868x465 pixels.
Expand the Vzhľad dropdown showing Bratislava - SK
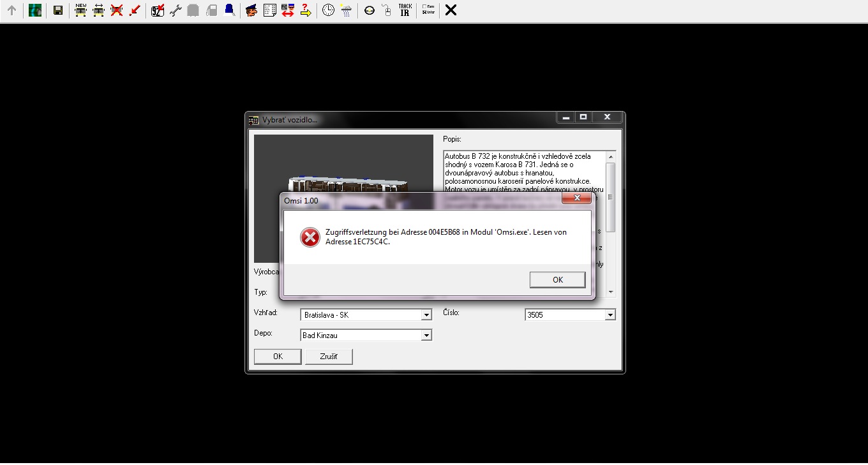[x=426, y=315]
